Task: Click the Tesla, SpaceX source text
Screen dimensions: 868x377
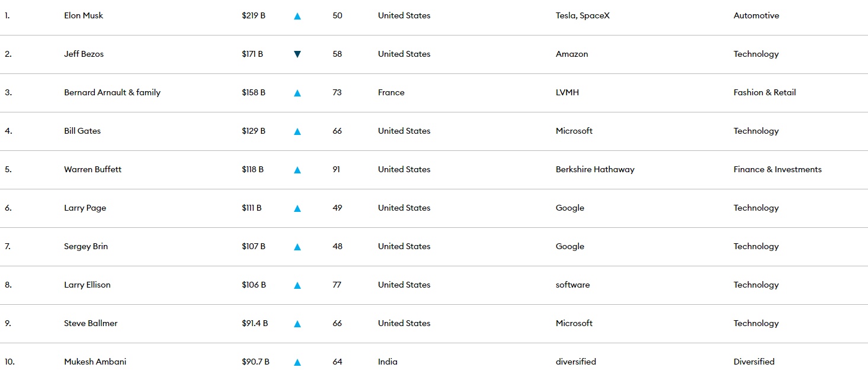Action: [x=582, y=15]
